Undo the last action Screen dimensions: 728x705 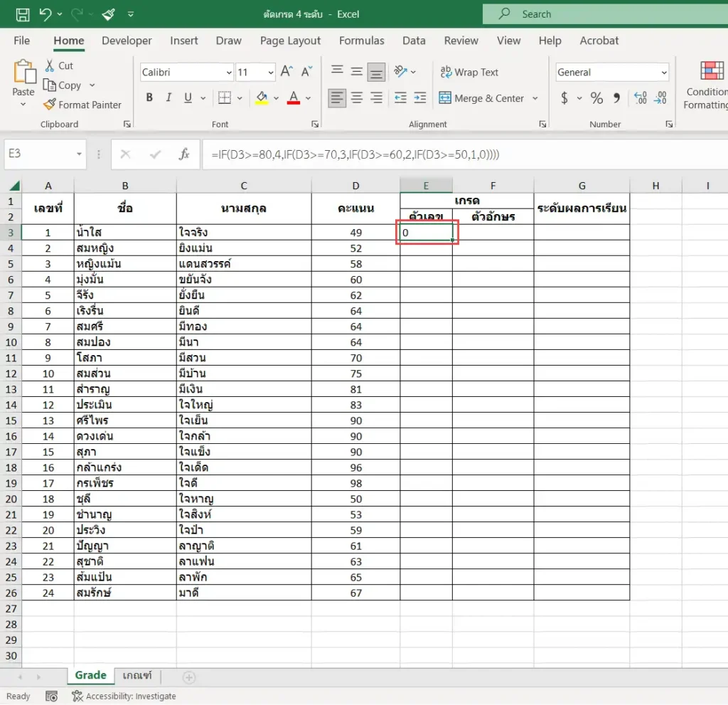(x=45, y=14)
